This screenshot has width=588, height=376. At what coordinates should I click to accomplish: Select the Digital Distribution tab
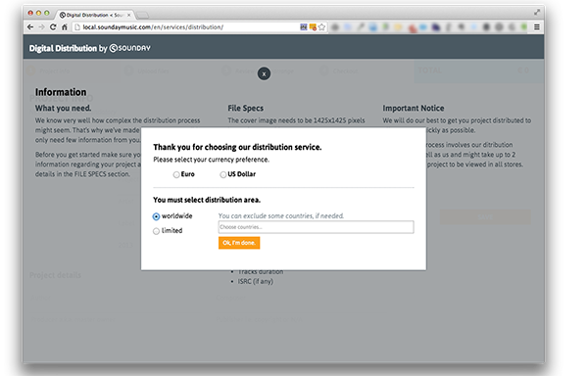pos(95,15)
